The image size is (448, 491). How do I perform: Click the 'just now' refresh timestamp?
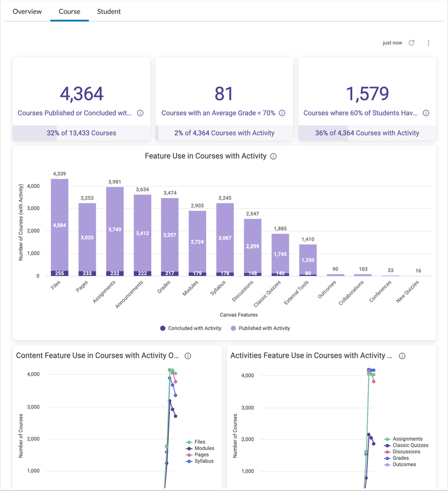(x=392, y=43)
